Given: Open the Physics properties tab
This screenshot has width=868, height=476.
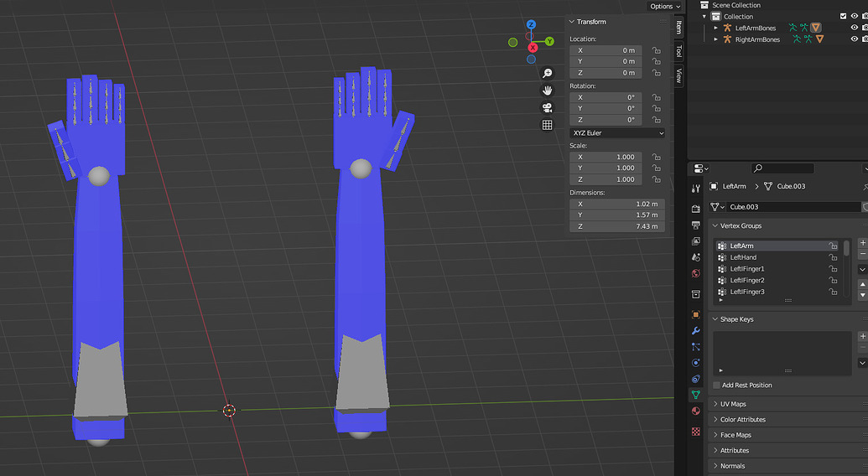Looking at the screenshot, I should point(696,363).
